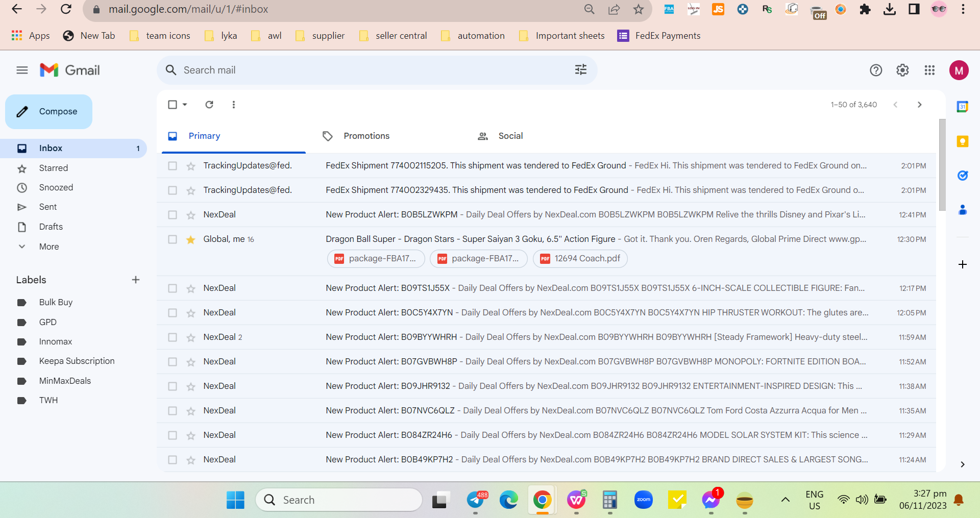Image resolution: width=980 pixels, height=518 pixels.
Task: Open the Innomax label
Action: click(56, 341)
